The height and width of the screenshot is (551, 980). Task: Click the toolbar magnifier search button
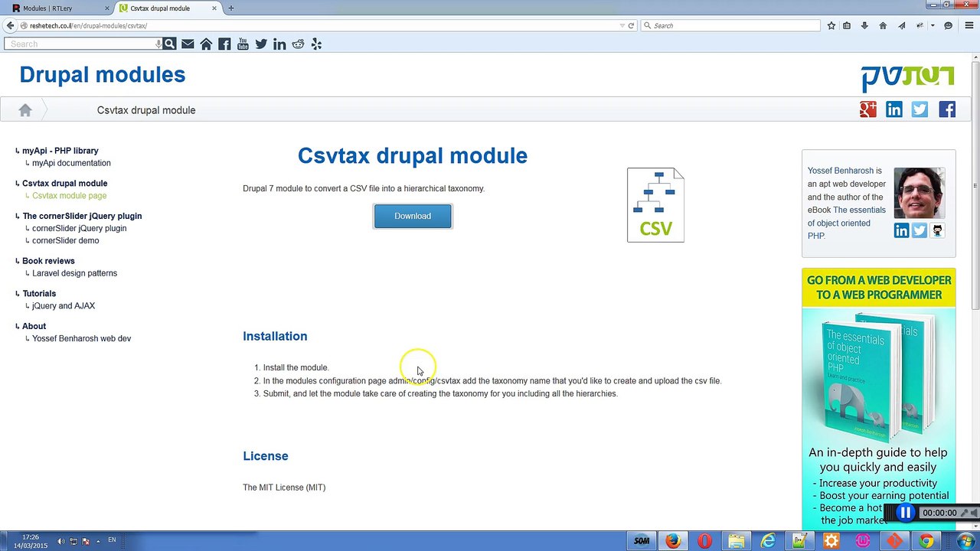169,44
